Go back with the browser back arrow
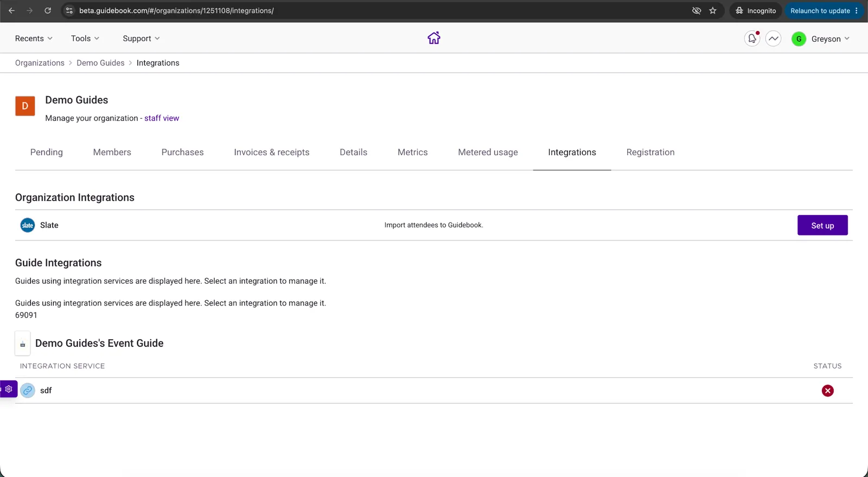Image resolution: width=868 pixels, height=477 pixels. (x=11, y=10)
